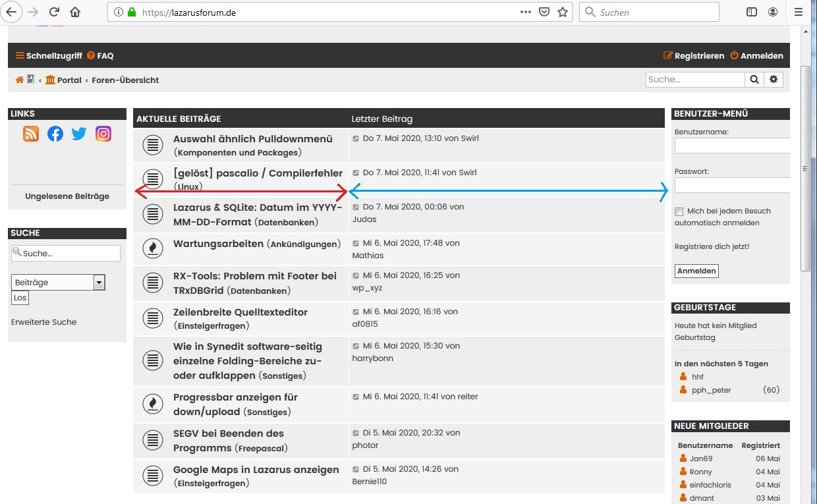
Task: Click announcement icon beside Wartungsarbeiten
Action: (x=153, y=248)
